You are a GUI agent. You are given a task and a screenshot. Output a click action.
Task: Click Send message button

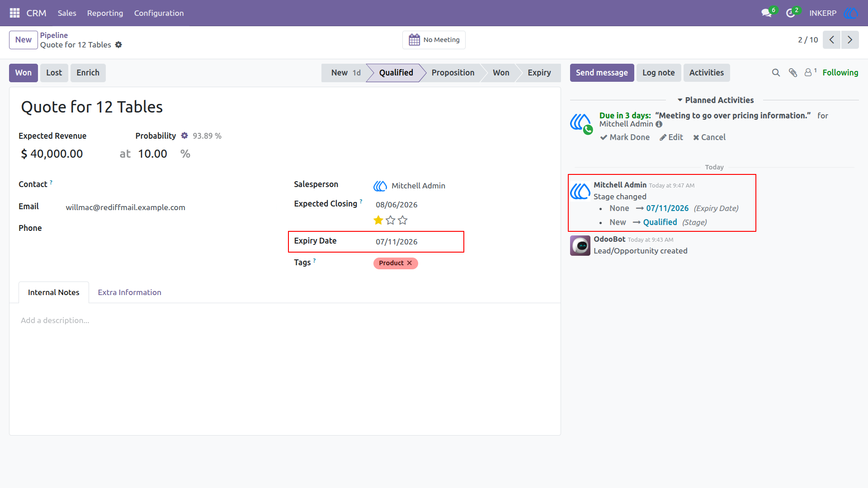602,73
